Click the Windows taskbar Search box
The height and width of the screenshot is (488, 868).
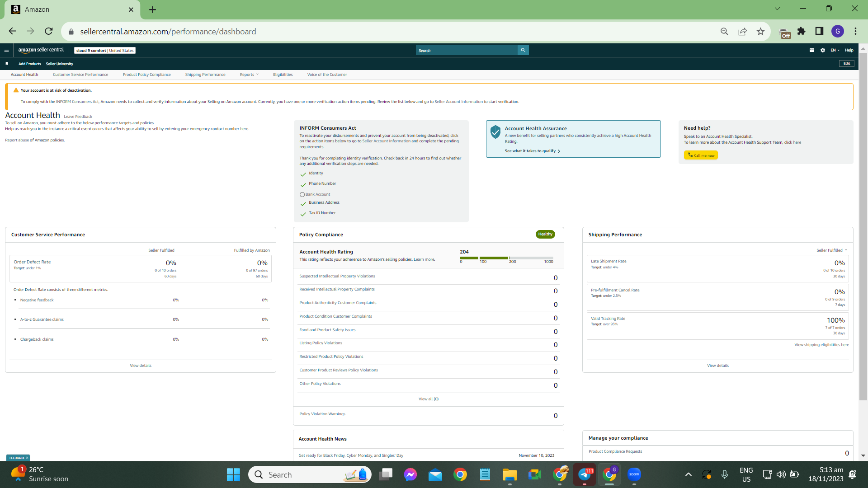click(x=310, y=474)
